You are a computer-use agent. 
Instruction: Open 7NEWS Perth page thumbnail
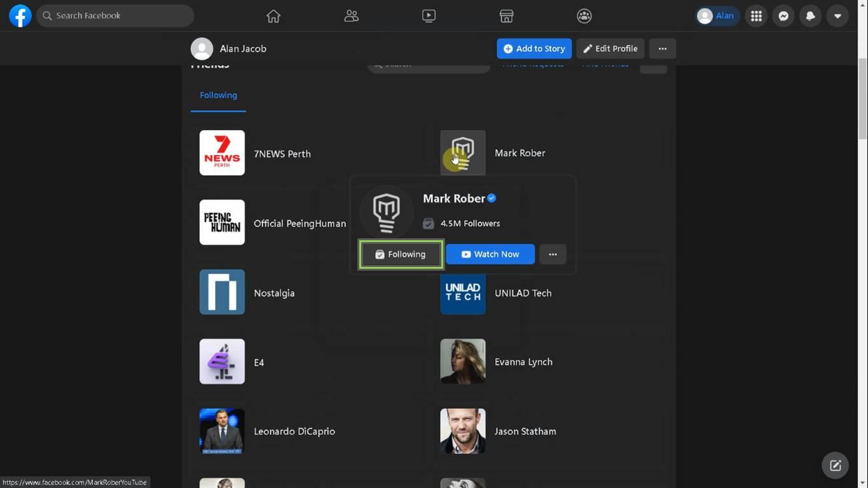pos(222,153)
